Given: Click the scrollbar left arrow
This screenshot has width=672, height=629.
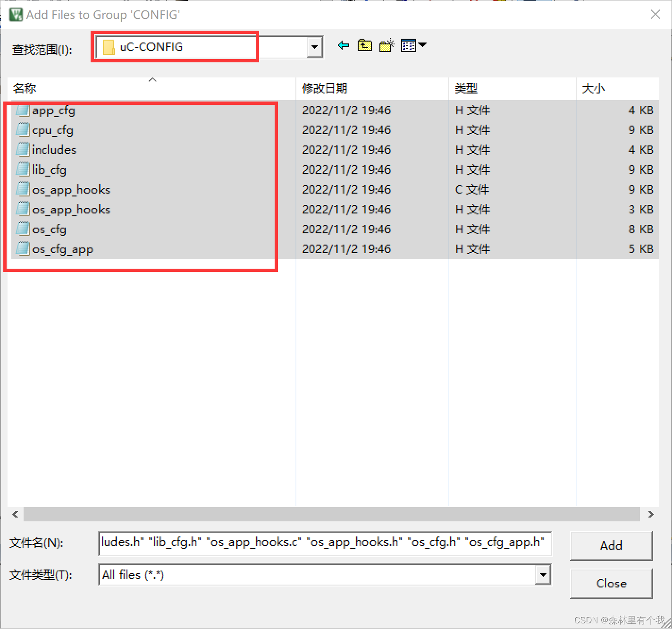Looking at the screenshot, I should [16, 514].
